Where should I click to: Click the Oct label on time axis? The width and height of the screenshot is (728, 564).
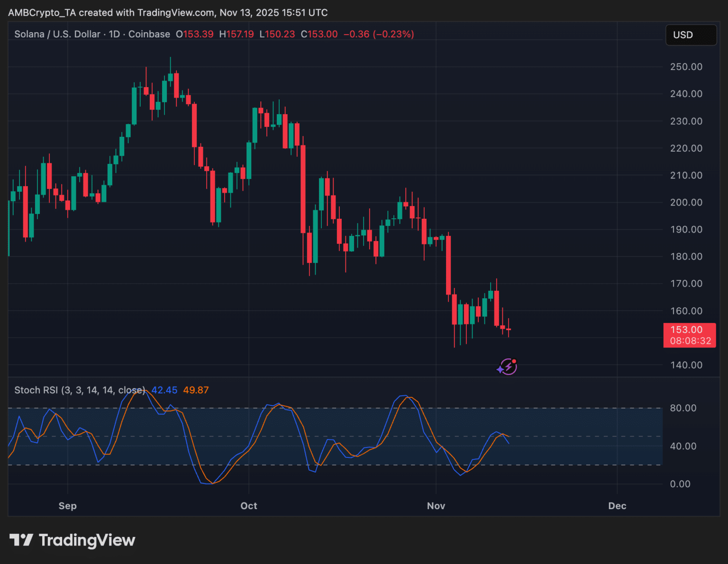(249, 506)
